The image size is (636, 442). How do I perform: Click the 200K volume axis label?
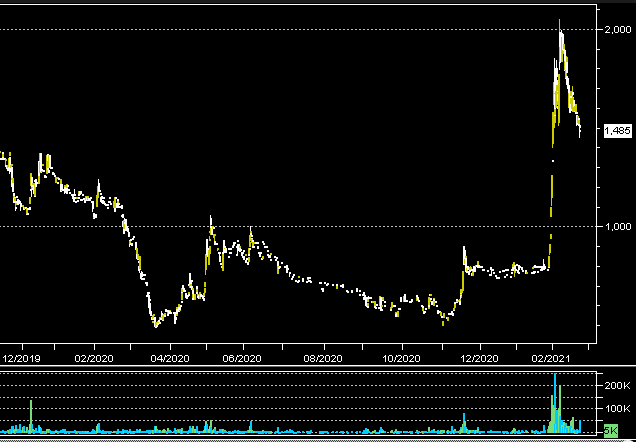tap(617, 385)
